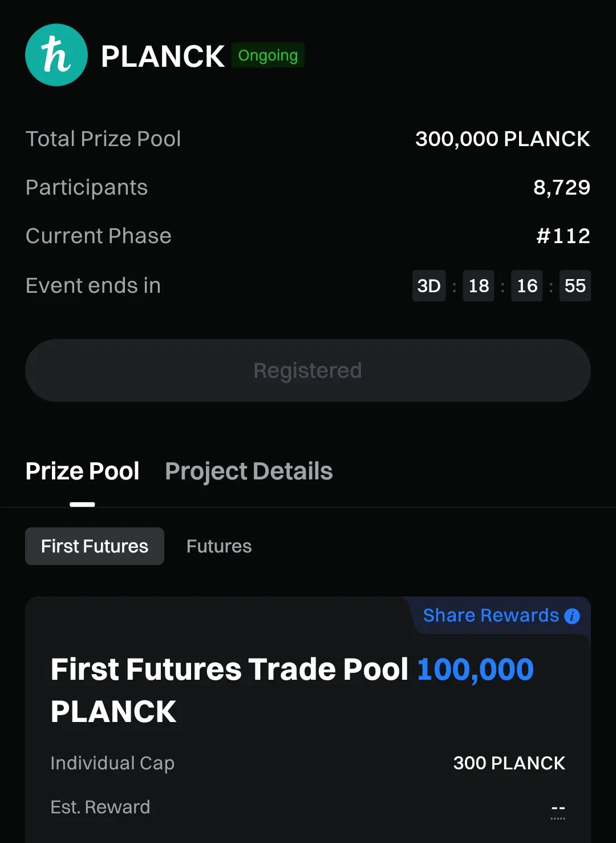Click the Participants count 8,729
Viewport: 616px width, 843px height.
562,187
